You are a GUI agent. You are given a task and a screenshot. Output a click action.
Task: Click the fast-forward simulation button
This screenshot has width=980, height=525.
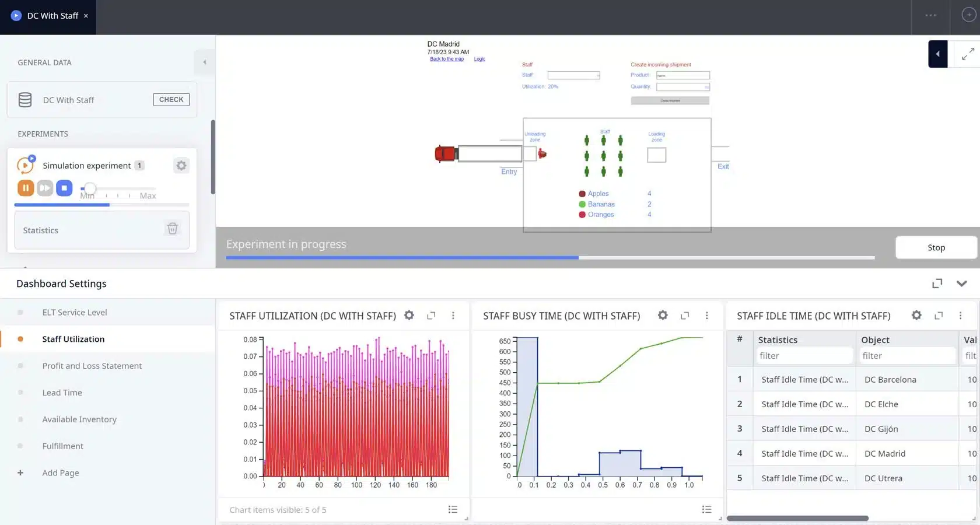[45, 188]
